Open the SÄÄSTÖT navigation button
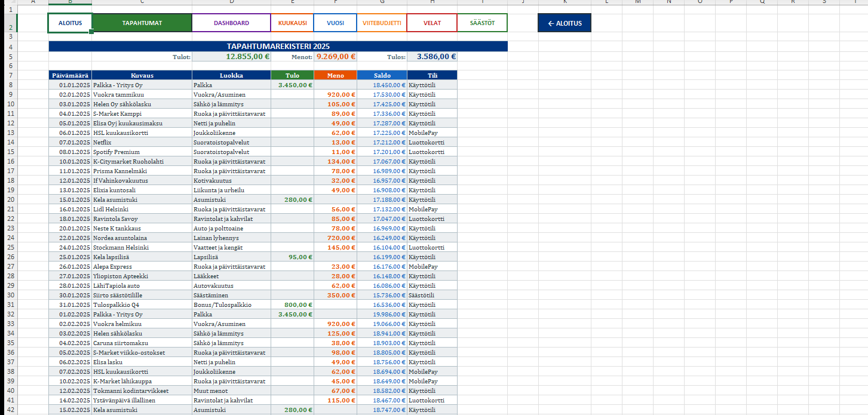This screenshot has height=415, width=868. [x=482, y=23]
